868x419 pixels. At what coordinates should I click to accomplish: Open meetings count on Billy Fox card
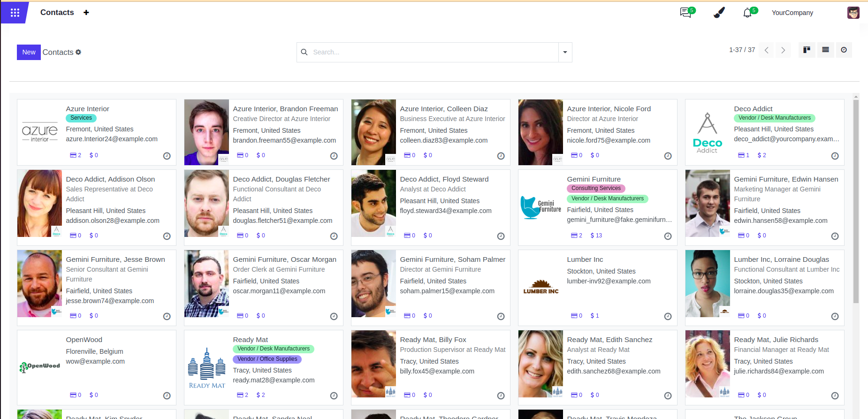click(410, 395)
